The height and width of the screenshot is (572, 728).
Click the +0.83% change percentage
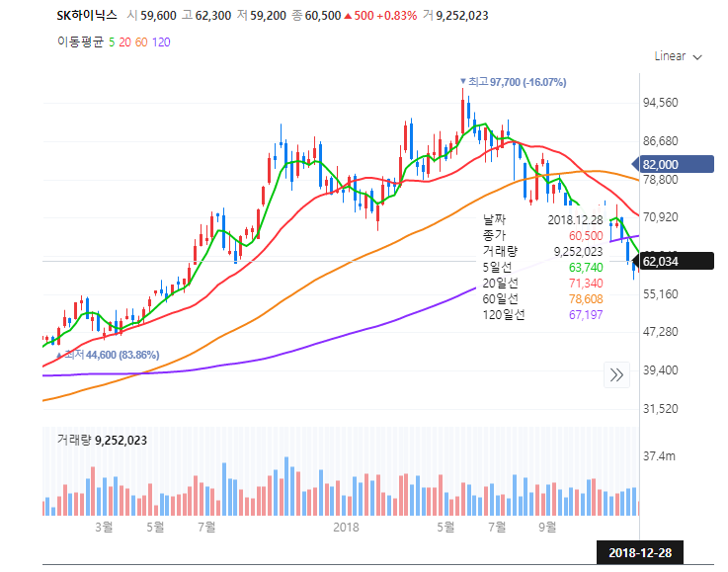[396, 16]
